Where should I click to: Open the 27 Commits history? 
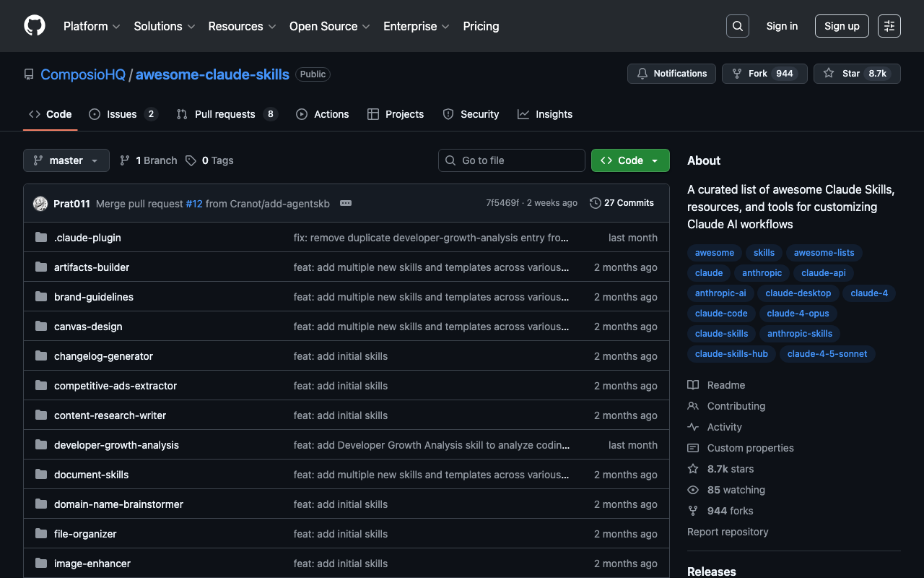pyautogui.click(x=622, y=203)
